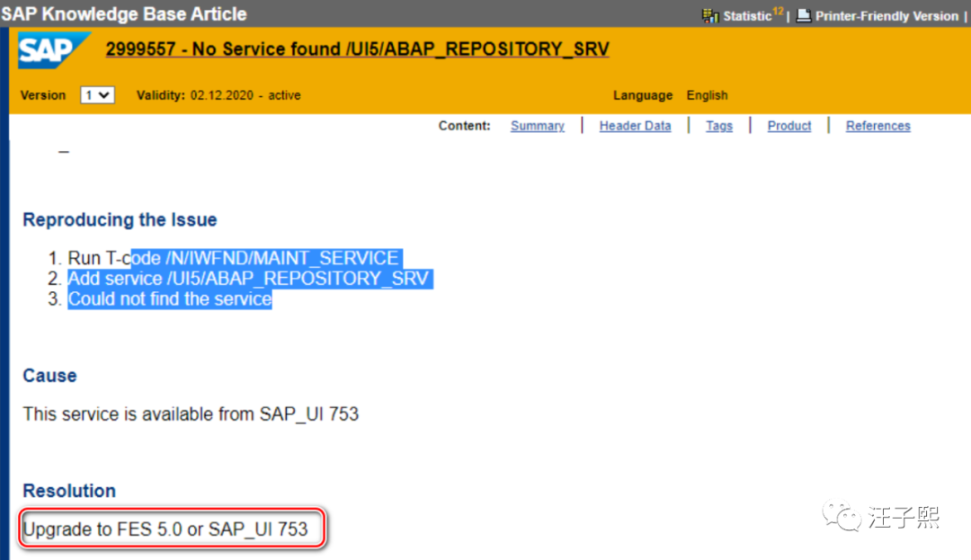
Task: Click the Language value English
Action: [x=707, y=95]
